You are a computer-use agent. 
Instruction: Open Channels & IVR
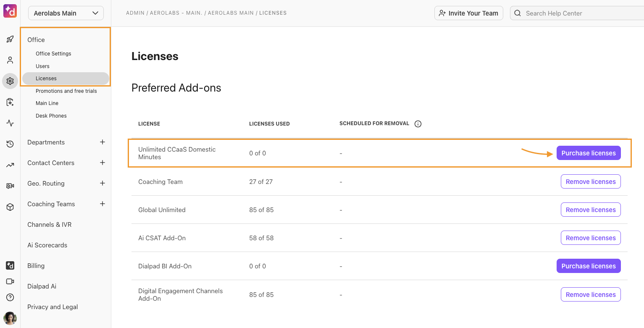[x=50, y=225]
